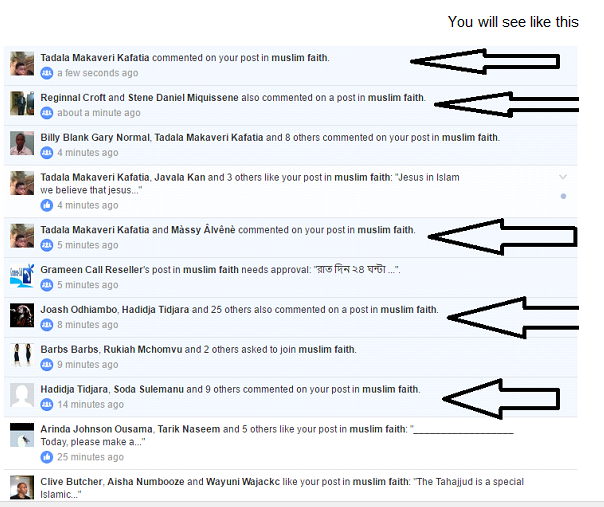Open Barbs Barbs avatar thumbnail
This screenshot has width=604, height=507.
tap(22, 355)
